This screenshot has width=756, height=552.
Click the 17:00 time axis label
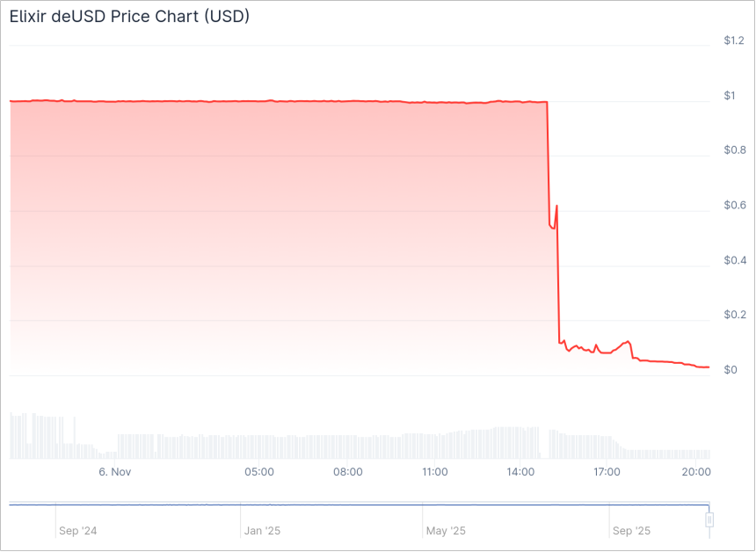click(607, 472)
